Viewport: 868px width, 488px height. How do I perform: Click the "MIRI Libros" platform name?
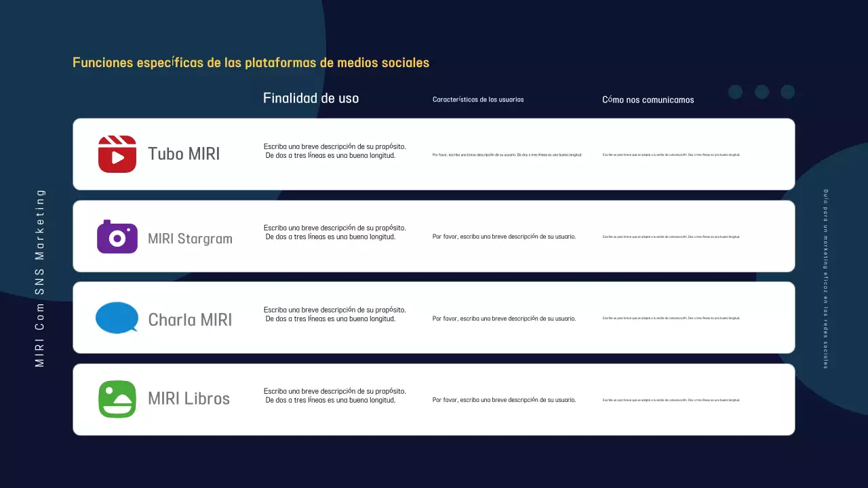point(189,399)
